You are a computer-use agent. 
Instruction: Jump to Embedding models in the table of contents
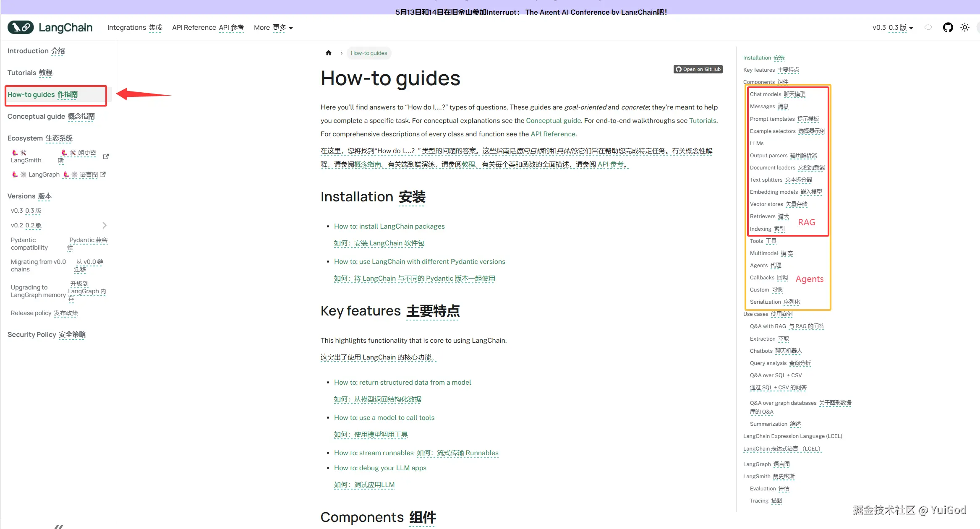tap(786, 192)
